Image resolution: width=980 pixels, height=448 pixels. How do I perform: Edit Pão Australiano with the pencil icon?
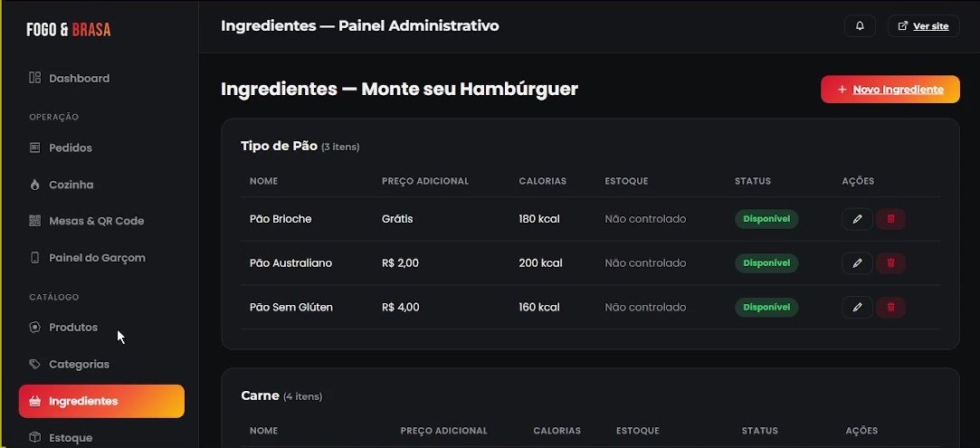857,263
